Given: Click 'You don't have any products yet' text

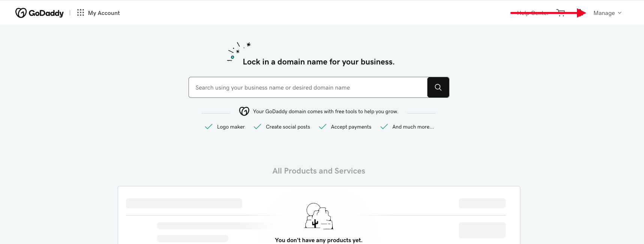Looking at the screenshot, I should pos(319,240).
